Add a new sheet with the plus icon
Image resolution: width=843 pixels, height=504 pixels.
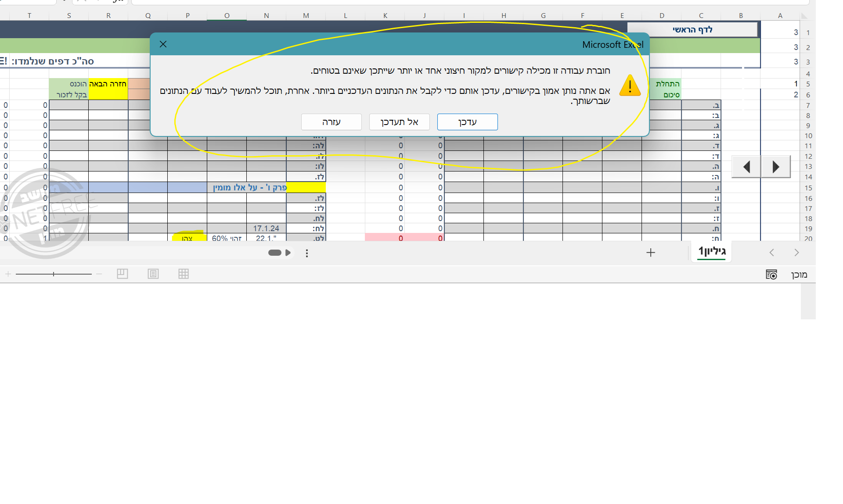651,253
